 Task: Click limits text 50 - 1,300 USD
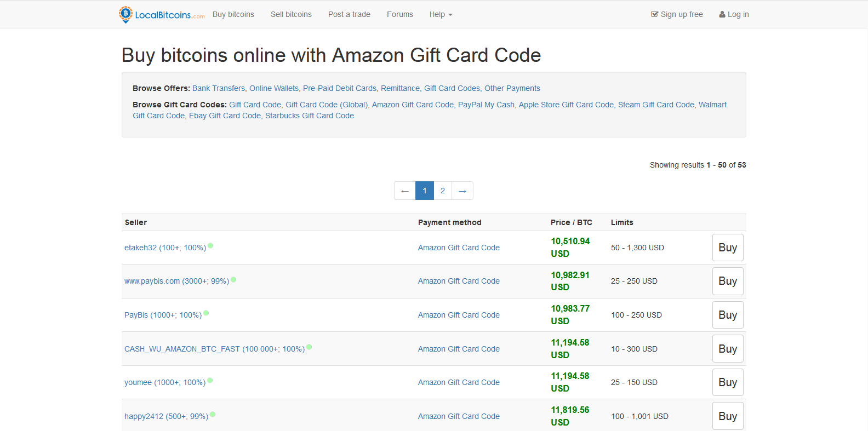(637, 248)
